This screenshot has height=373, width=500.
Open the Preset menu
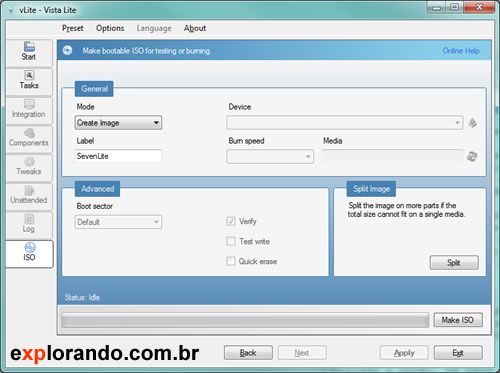(73, 28)
